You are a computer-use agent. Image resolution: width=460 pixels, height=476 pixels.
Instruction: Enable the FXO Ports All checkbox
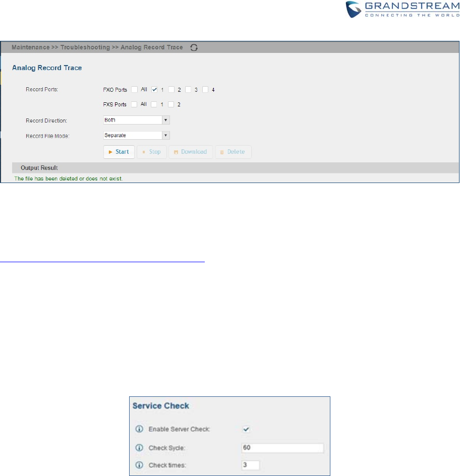[x=135, y=90]
